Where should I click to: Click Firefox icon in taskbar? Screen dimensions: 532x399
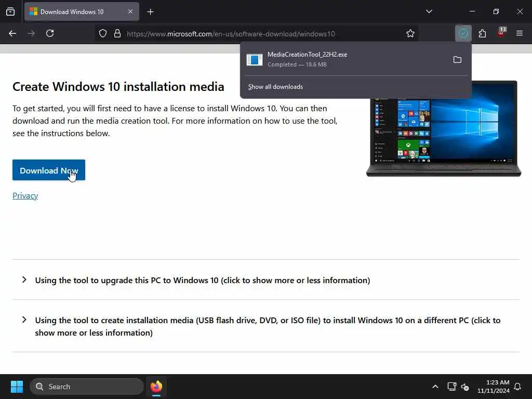[156, 387]
